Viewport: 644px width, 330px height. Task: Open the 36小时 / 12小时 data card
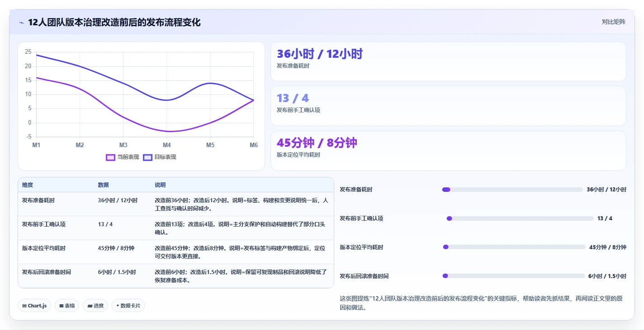pos(448,61)
